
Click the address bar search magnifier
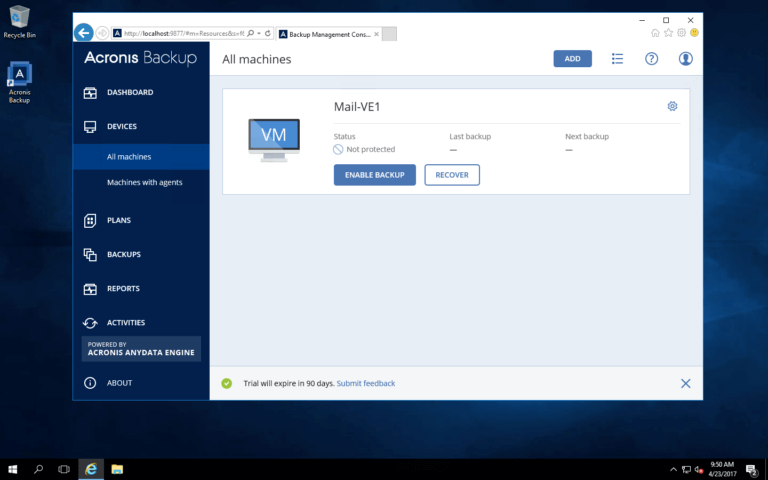pyautogui.click(x=250, y=33)
